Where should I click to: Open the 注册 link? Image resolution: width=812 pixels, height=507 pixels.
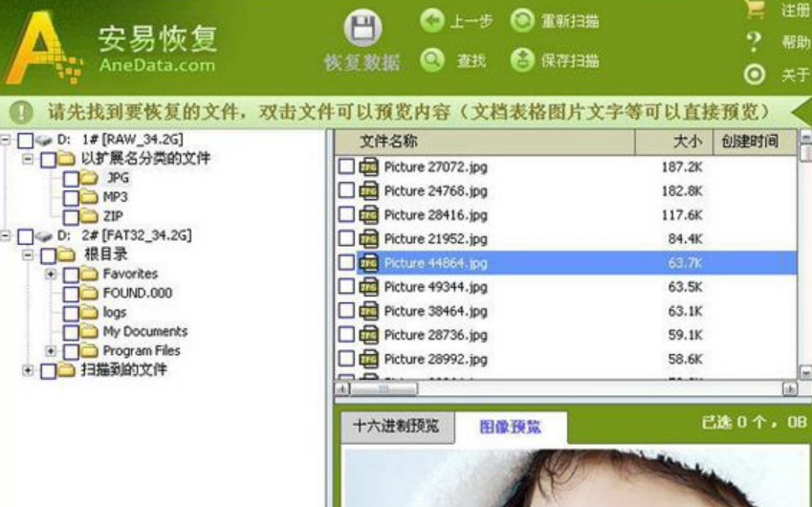point(796,10)
